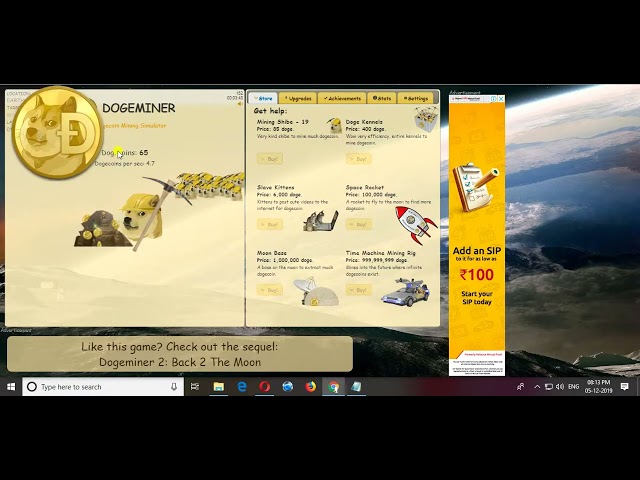Buy the Space Rocket
This screenshot has height=480, width=640.
pyautogui.click(x=359, y=224)
